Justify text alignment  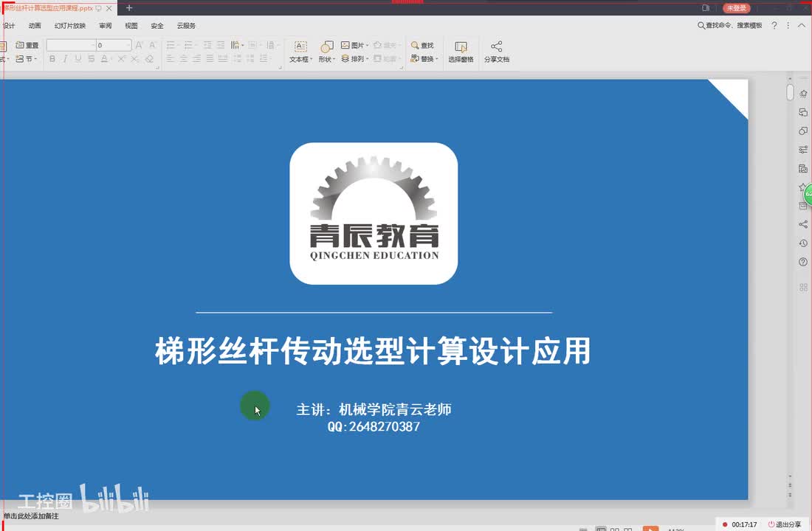pyautogui.click(x=210, y=59)
